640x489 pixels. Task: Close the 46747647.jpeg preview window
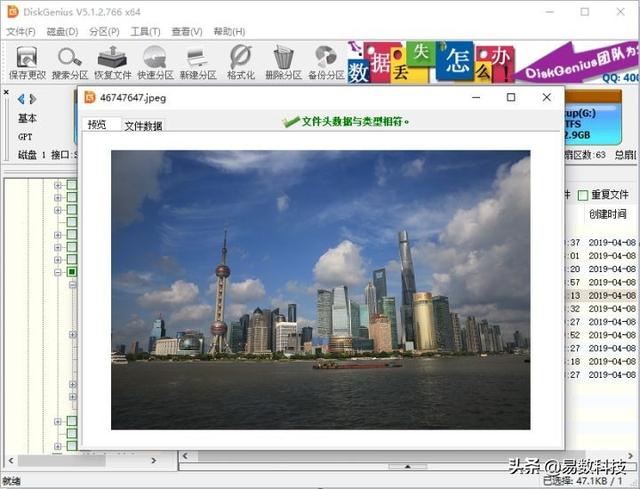(x=547, y=97)
